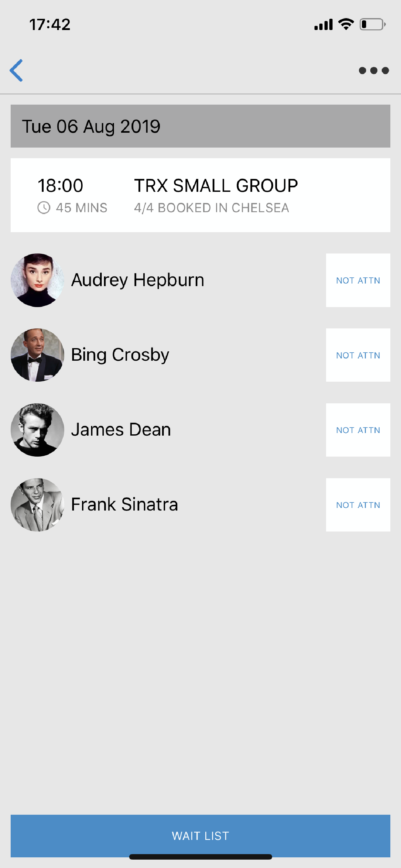
Task: Open James Dean's profile photo
Action: click(37, 430)
